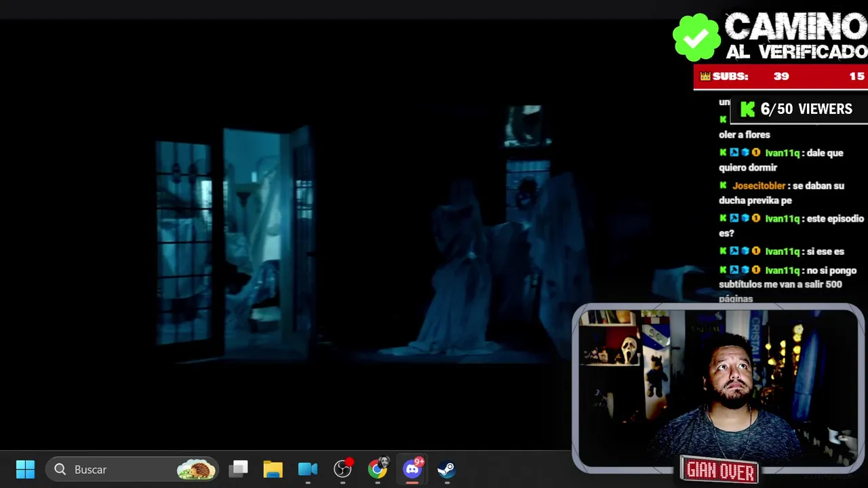The width and height of the screenshot is (868, 488).
Task: Click chat message 'este episodio es?'
Action: click(x=791, y=226)
